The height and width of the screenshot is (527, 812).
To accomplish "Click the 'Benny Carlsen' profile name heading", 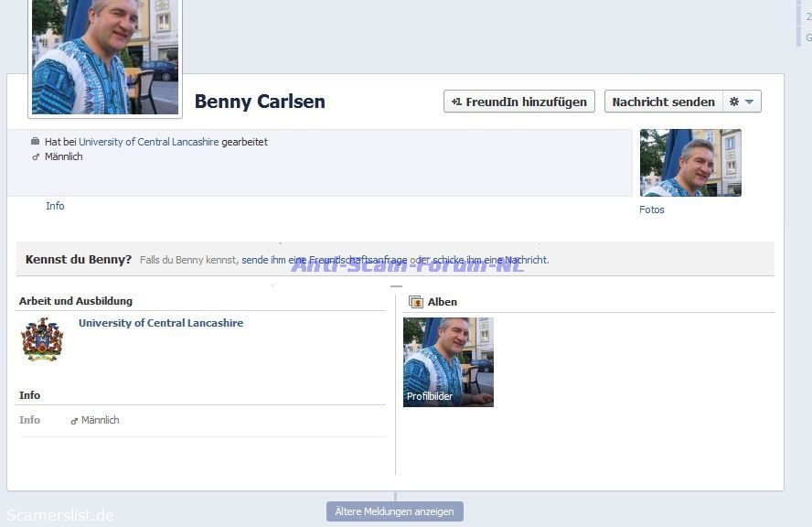I will [x=260, y=102].
